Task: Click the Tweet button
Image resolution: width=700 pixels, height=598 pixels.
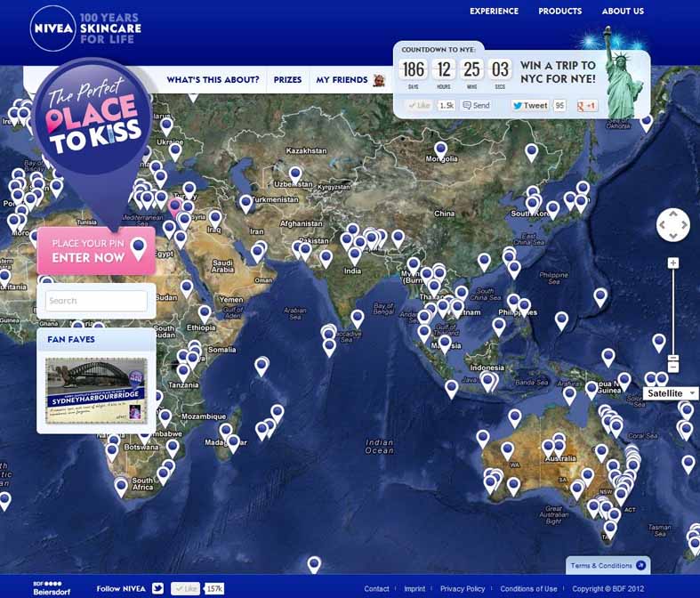Action: (529, 105)
